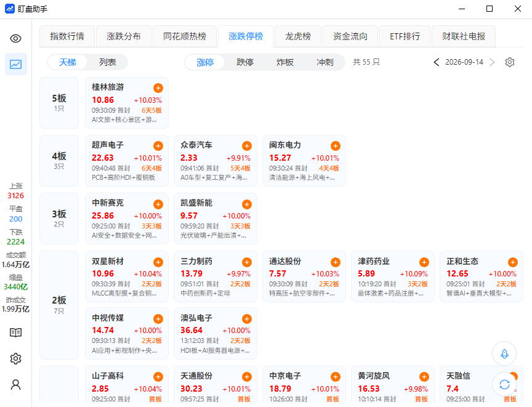Open the 同花顺热榜 tab
The width and height of the screenshot is (532, 407).
[185, 36]
